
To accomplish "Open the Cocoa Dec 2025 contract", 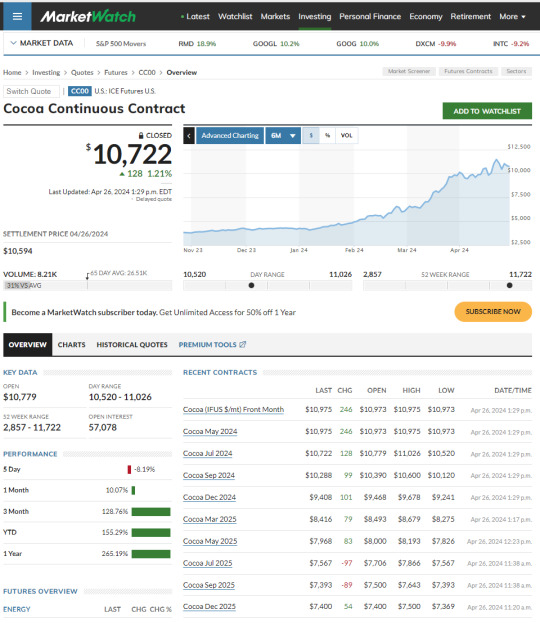I will [x=209, y=606].
